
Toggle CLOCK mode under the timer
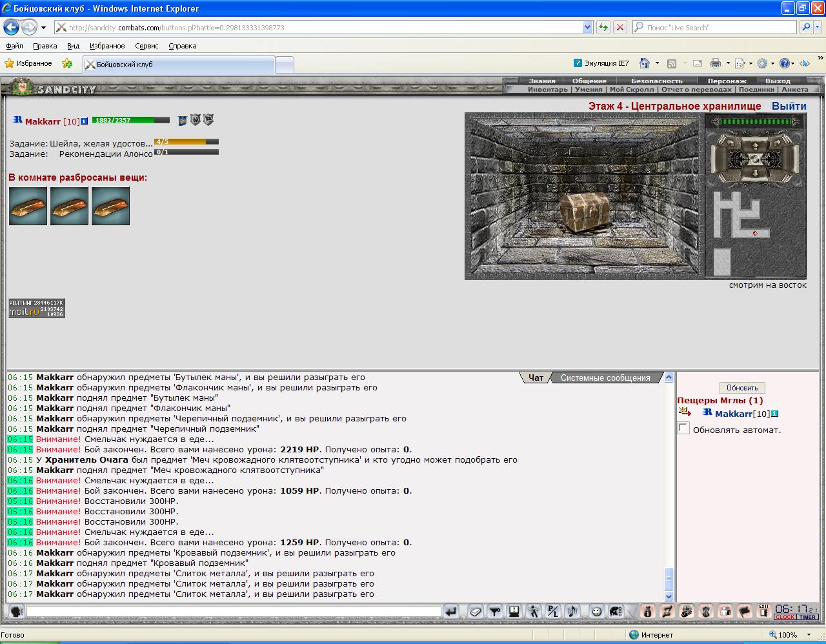pyautogui.click(x=785, y=617)
